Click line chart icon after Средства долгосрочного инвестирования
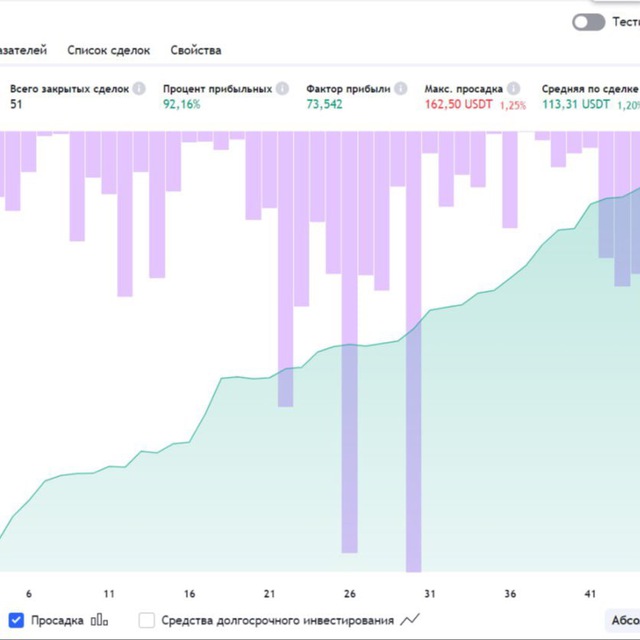 [x=410, y=620]
